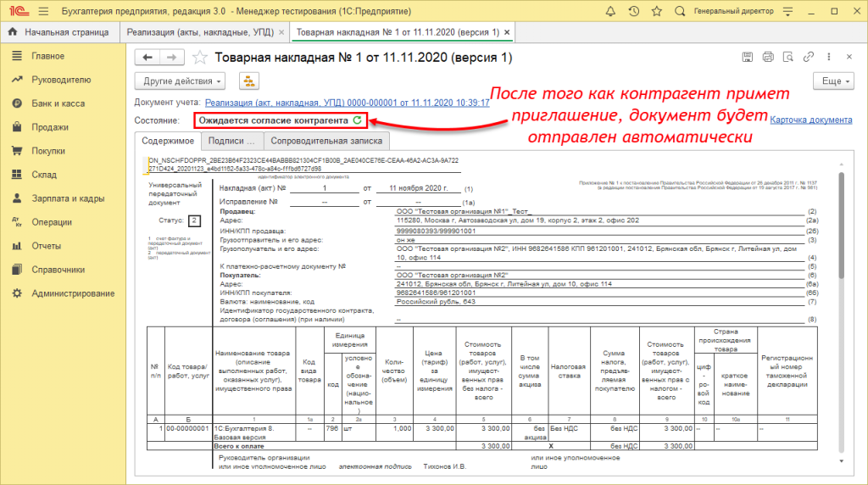Switch to Реализация (акты, накладные, УПД) tab
This screenshot has height=485, width=868.
point(200,32)
